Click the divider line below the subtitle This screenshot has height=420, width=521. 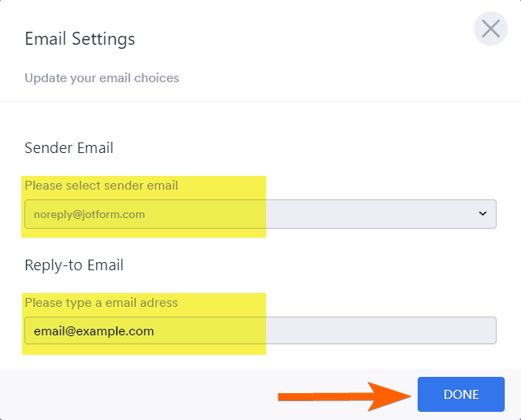(x=260, y=101)
